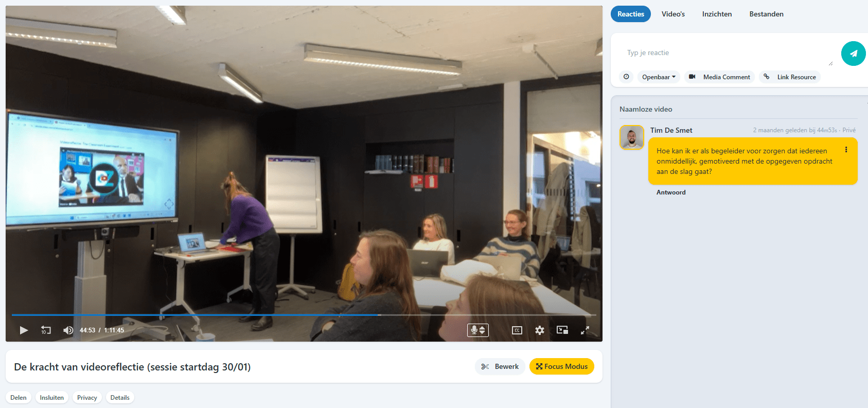Play the video

click(24, 330)
